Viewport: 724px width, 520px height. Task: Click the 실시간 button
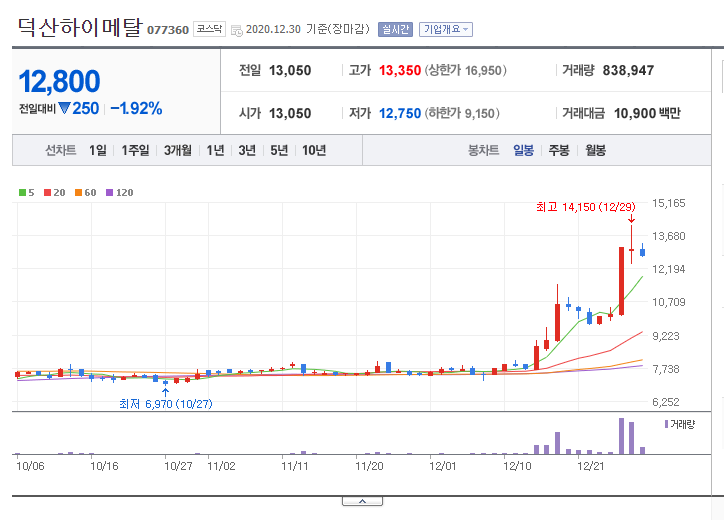[x=395, y=29]
